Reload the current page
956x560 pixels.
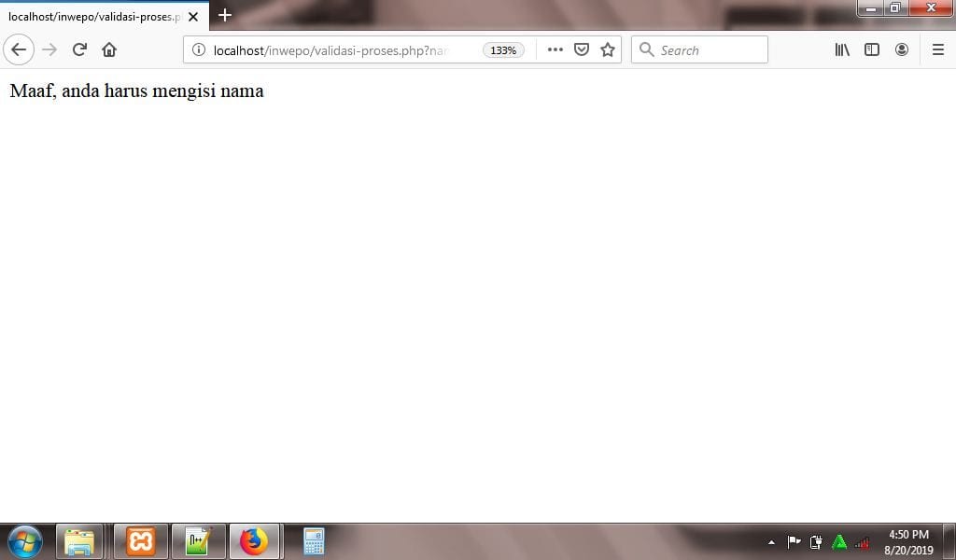79,50
